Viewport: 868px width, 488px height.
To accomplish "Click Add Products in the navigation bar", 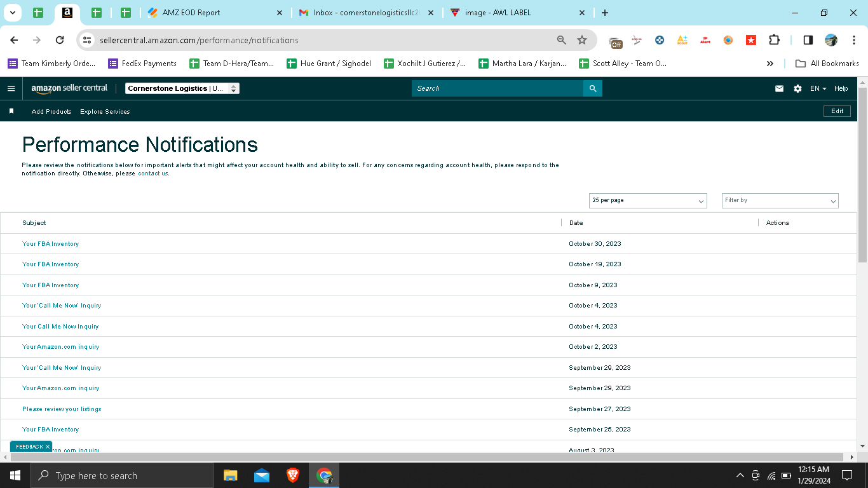I will (x=51, y=111).
